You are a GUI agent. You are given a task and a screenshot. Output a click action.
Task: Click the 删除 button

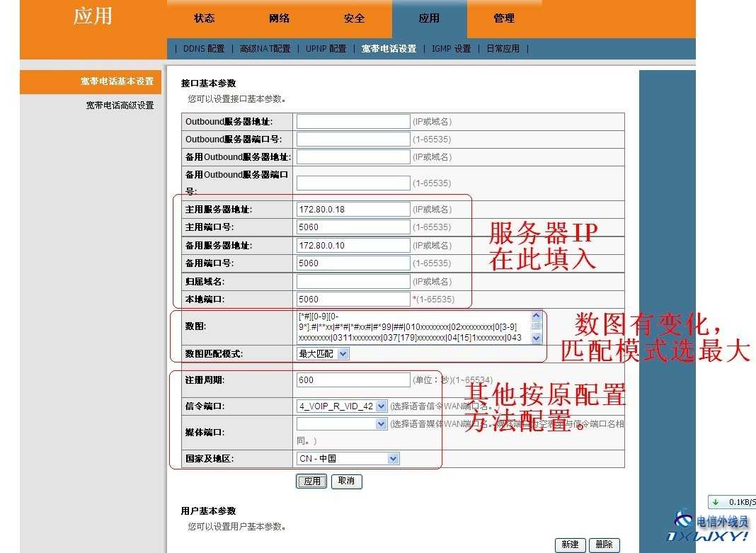click(604, 545)
